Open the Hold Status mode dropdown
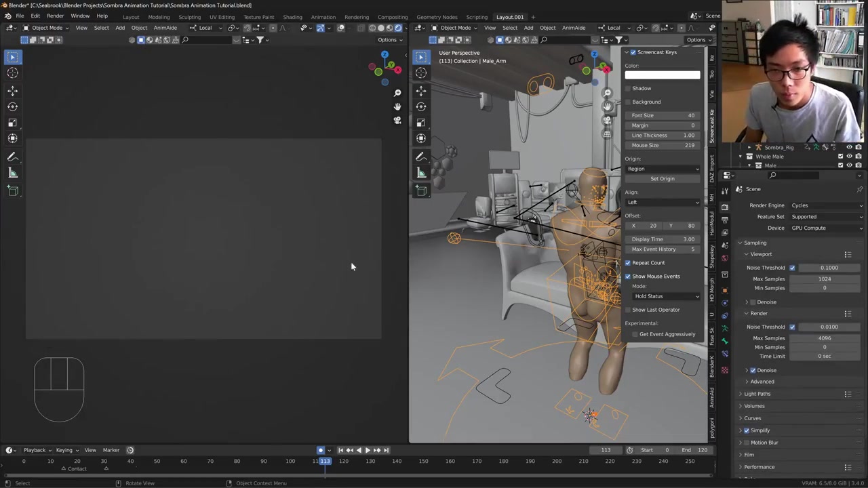Viewport: 868px width, 488px height. [x=665, y=296]
